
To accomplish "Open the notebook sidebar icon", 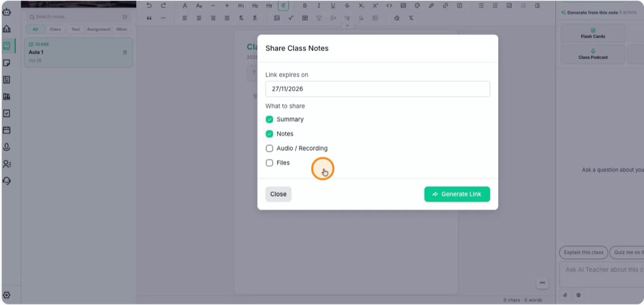I will click(x=6, y=46).
